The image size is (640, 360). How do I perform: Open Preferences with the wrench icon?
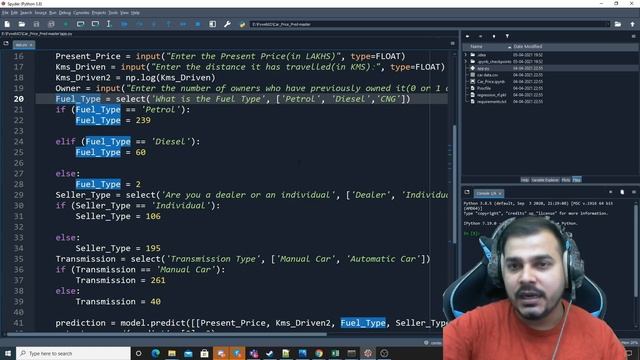click(227, 24)
